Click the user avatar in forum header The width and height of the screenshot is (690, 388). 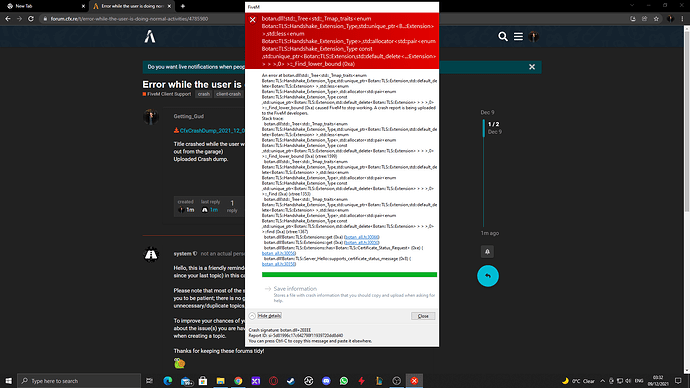[x=533, y=37]
